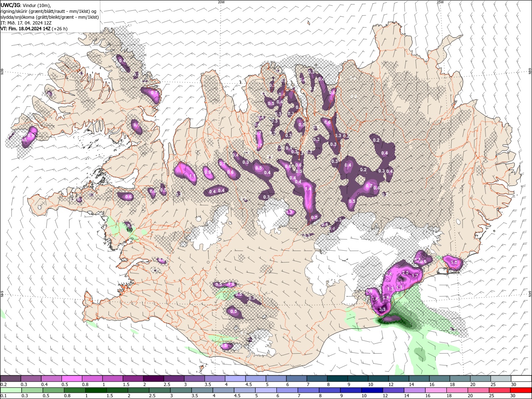Select the '1.7' snowfall value on the map

point(414,276)
